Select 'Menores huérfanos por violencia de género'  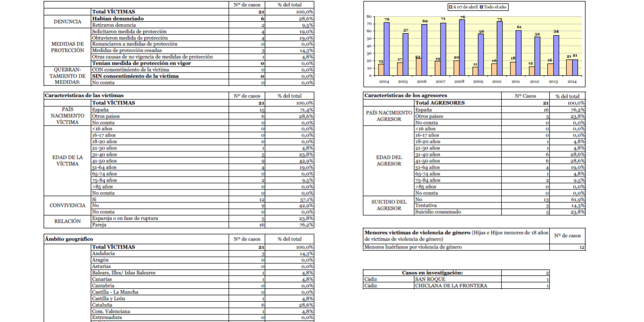click(x=413, y=247)
